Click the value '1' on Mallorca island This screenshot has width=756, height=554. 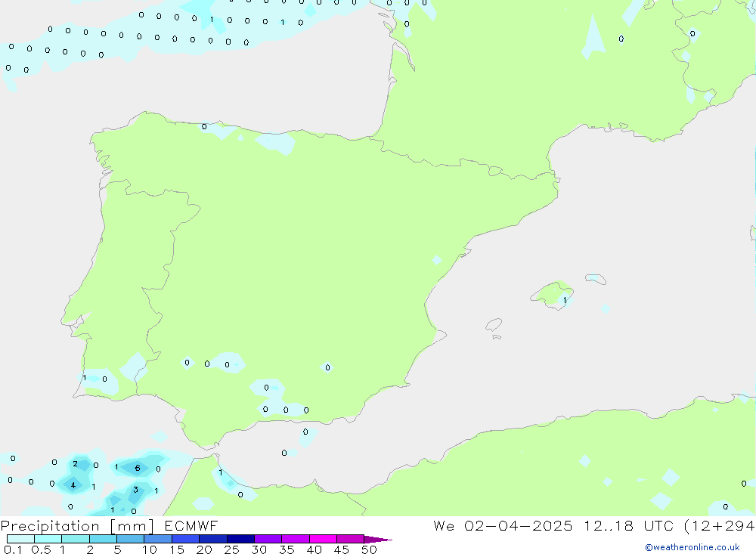(565, 300)
